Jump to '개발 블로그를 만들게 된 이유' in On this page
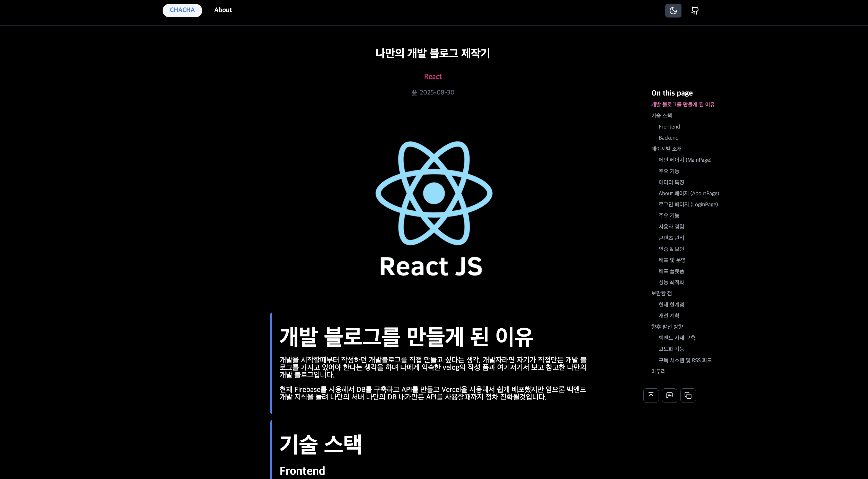The image size is (868, 479). (683, 105)
